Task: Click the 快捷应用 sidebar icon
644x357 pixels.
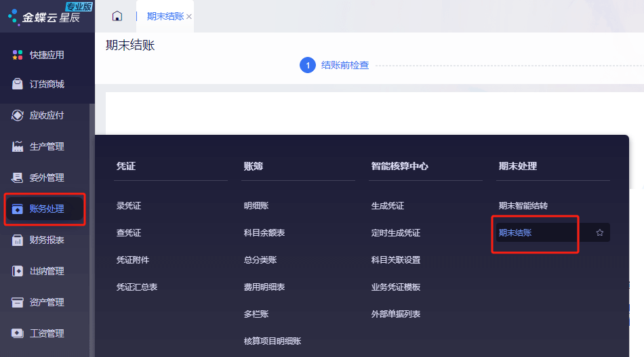Action: click(x=17, y=55)
